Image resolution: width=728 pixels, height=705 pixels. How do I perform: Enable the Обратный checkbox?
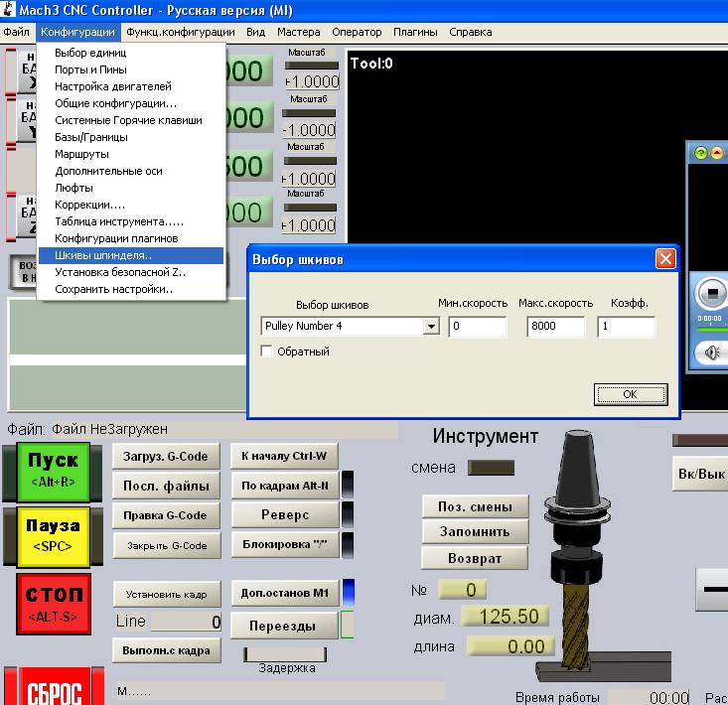[x=266, y=352]
